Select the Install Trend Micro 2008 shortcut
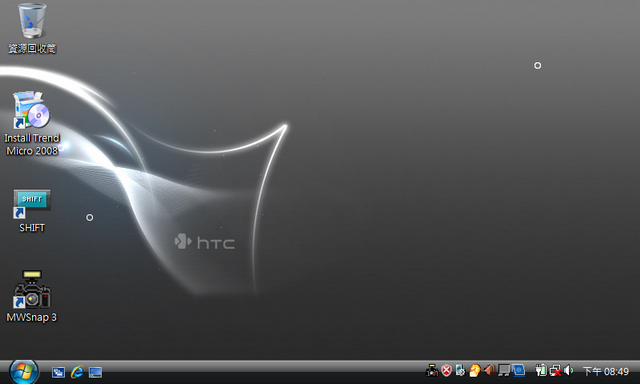Screen dimensions: 640x384 pos(32,123)
